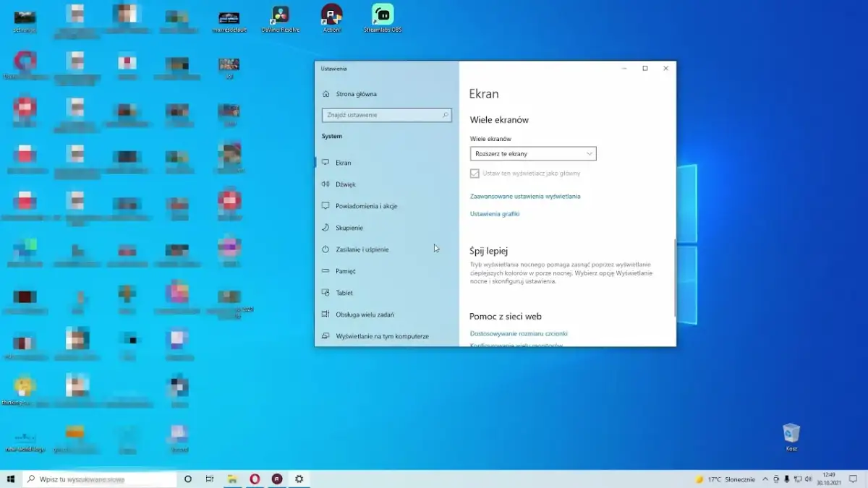868x488 pixels.
Task: Launch the Streamlabs OBS desktop shortcut
Action: coord(383,16)
